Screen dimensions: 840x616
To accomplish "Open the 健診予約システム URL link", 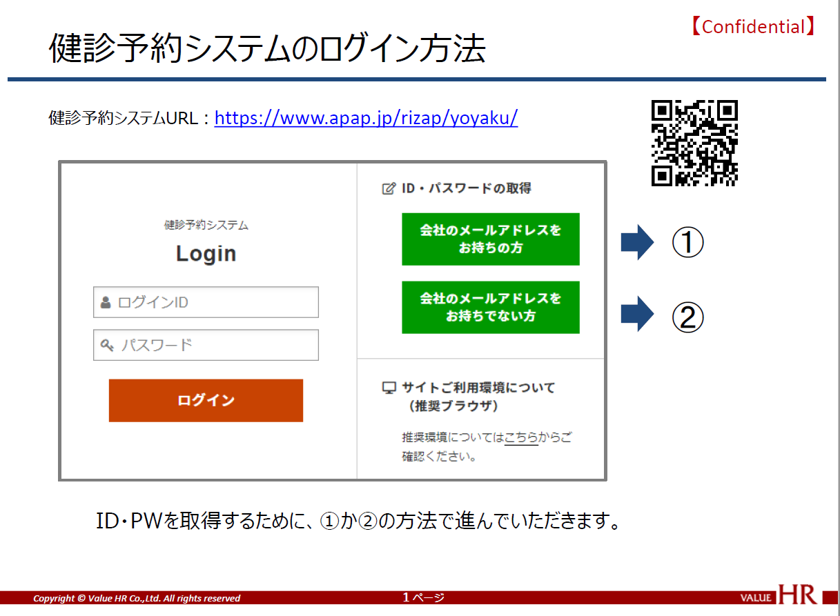I will click(366, 118).
